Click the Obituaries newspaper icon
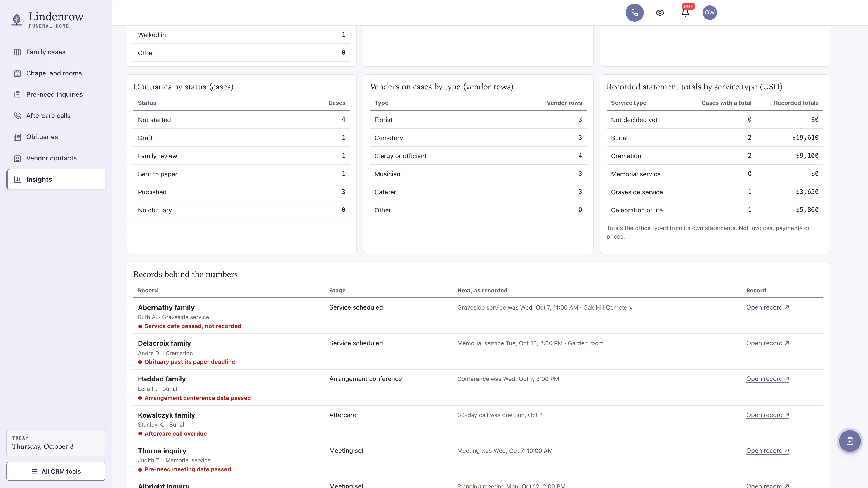Viewport: 868px width, 488px height. tap(18, 137)
